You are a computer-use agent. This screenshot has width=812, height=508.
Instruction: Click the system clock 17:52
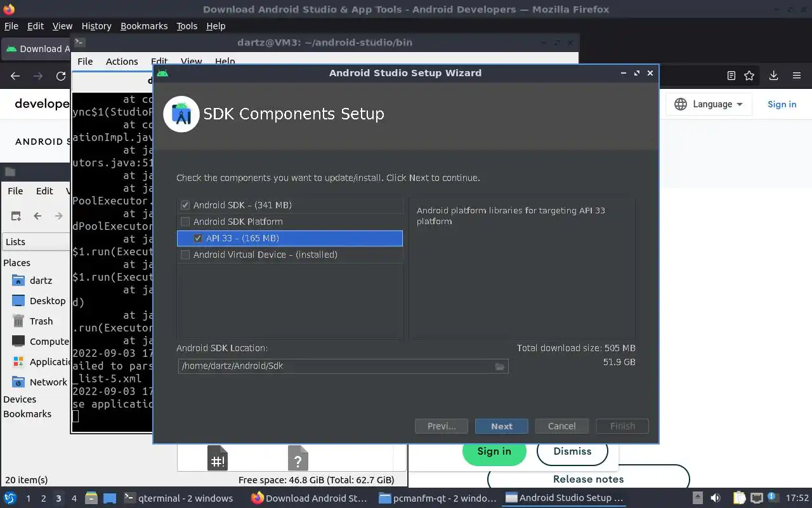797,498
